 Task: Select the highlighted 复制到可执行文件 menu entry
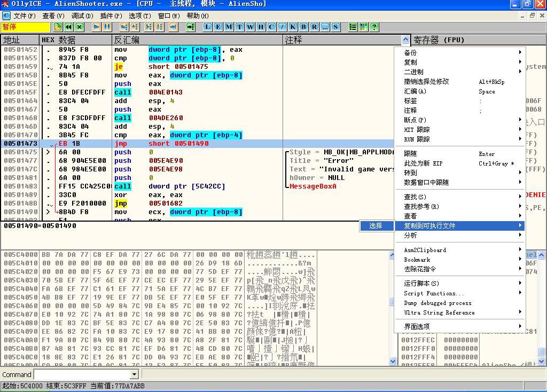coord(459,226)
